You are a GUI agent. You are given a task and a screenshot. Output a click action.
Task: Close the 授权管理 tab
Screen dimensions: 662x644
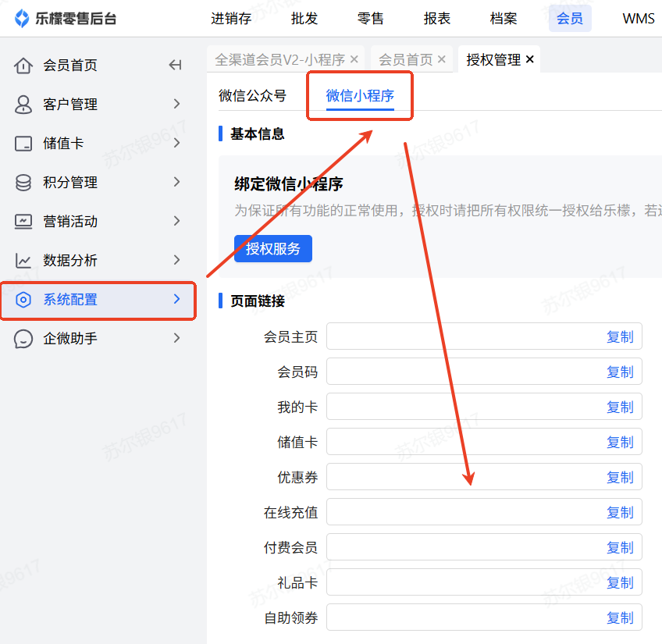tap(530, 59)
